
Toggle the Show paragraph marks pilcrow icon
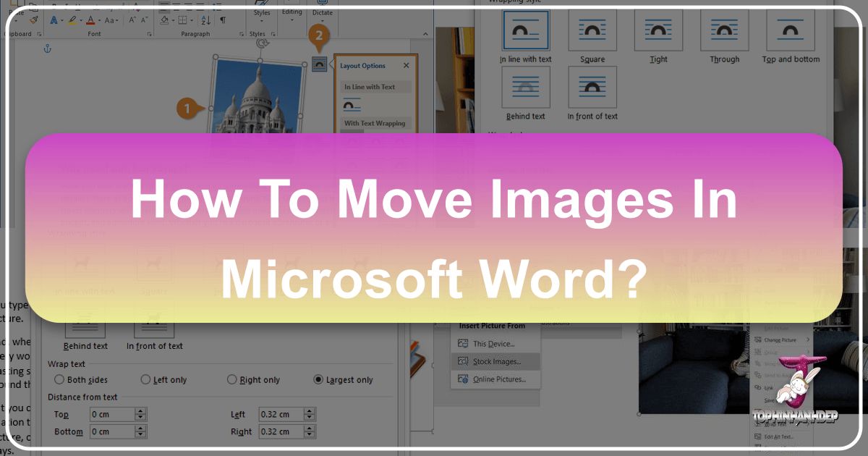pos(223,20)
